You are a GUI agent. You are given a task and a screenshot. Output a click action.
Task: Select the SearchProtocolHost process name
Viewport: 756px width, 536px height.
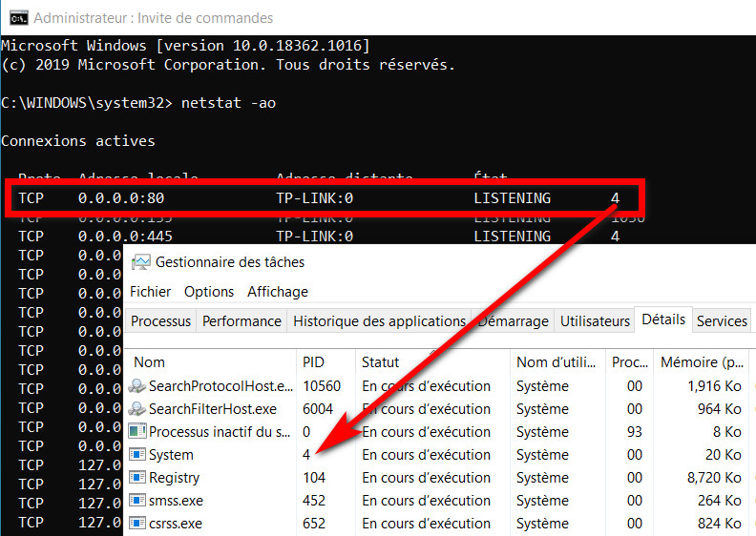tap(220, 386)
